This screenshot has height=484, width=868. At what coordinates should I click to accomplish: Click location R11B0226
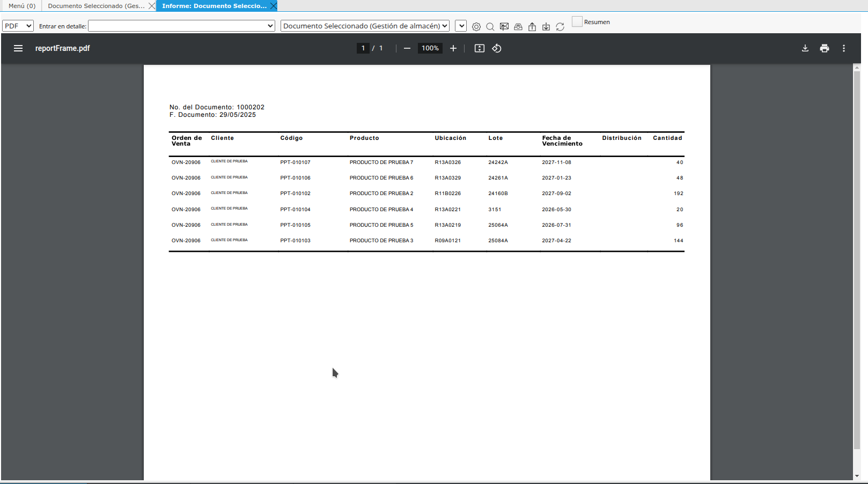pos(447,193)
